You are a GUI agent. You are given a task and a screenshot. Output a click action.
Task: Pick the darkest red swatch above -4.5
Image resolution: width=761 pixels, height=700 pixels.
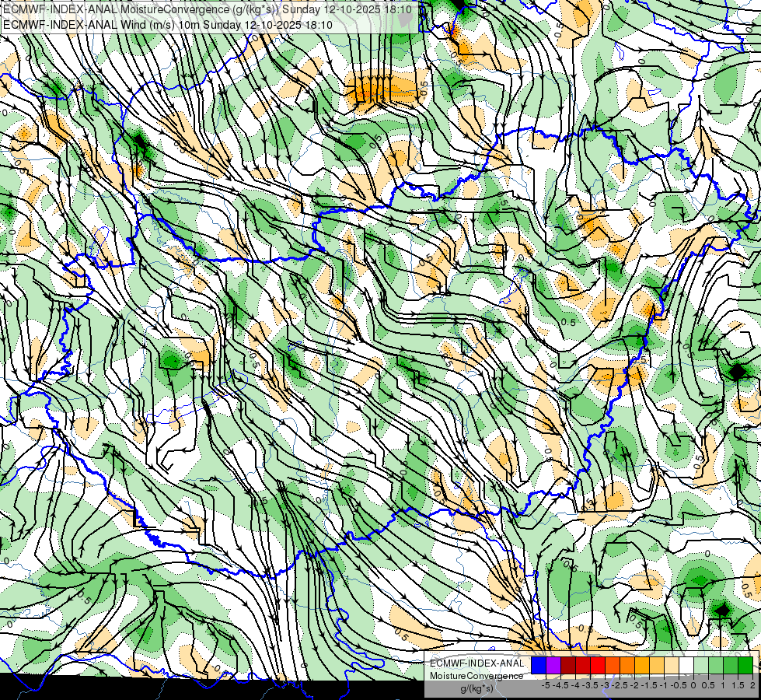(568, 665)
